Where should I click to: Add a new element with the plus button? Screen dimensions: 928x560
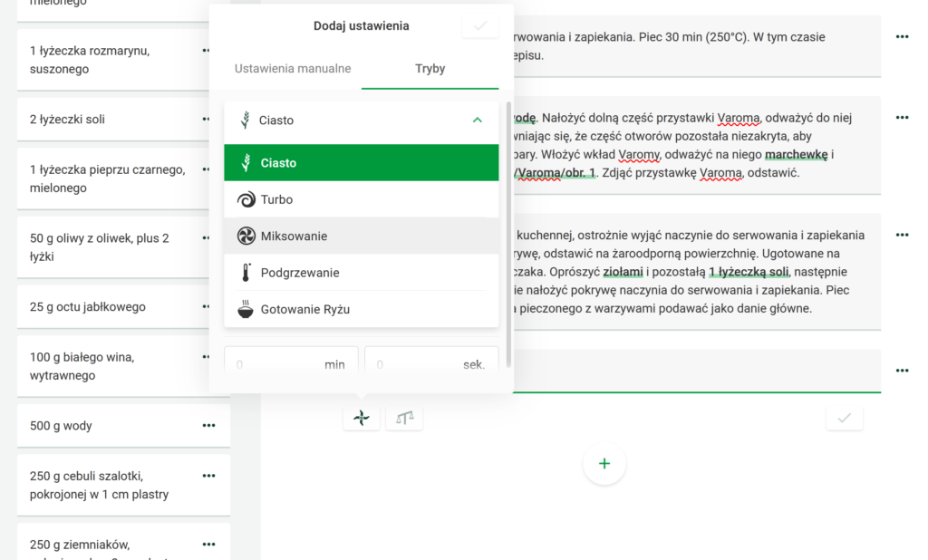click(604, 463)
